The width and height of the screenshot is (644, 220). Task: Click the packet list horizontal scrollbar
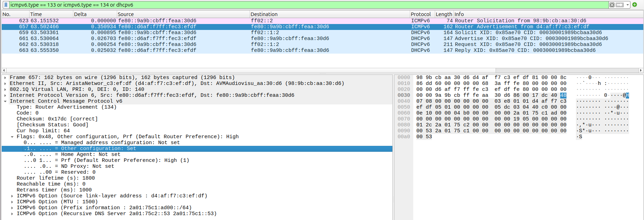[x=322, y=70]
